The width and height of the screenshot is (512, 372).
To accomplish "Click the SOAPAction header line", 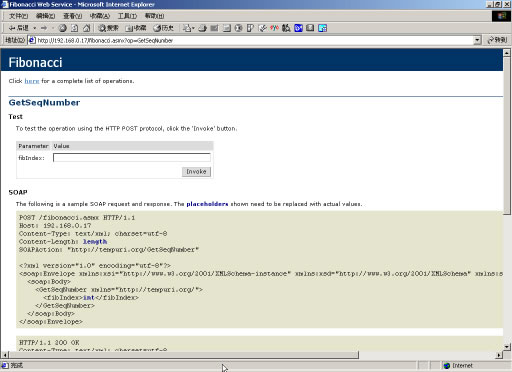I will click(x=109, y=250).
